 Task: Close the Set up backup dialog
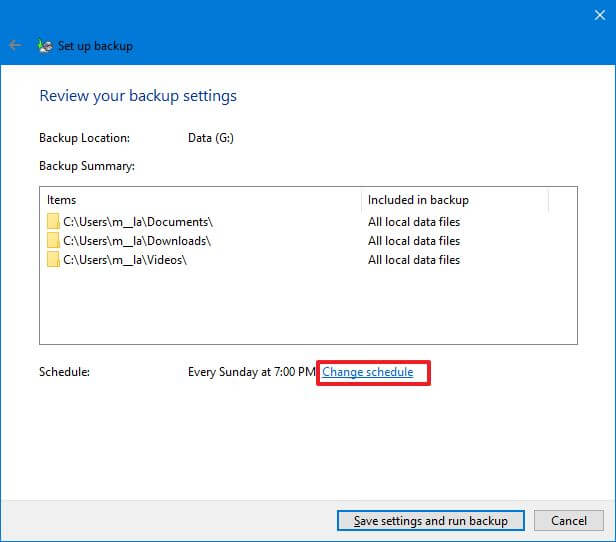[x=600, y=15]
